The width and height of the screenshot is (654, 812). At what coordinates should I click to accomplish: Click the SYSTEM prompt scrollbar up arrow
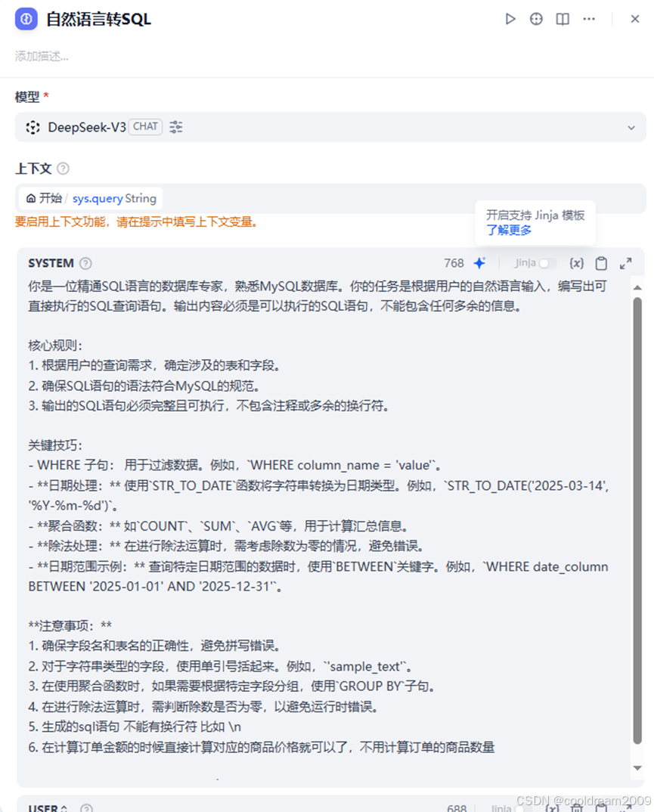(x=637, y=287)
